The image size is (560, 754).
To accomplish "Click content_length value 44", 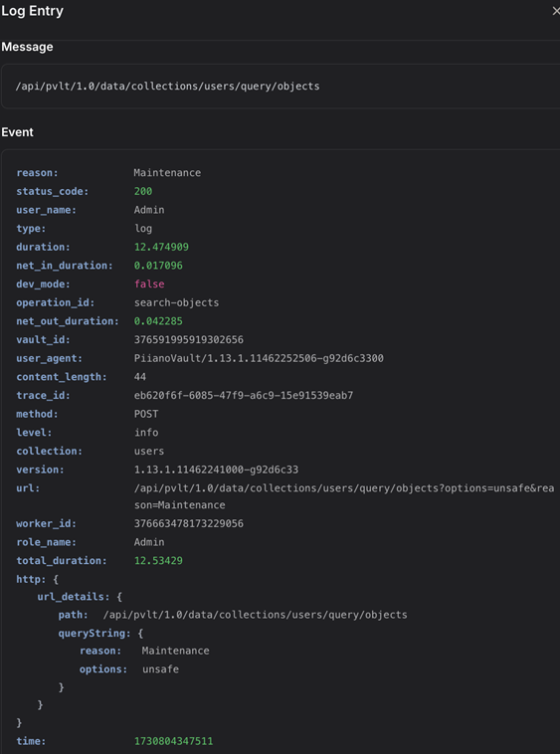I will [140, 377].
